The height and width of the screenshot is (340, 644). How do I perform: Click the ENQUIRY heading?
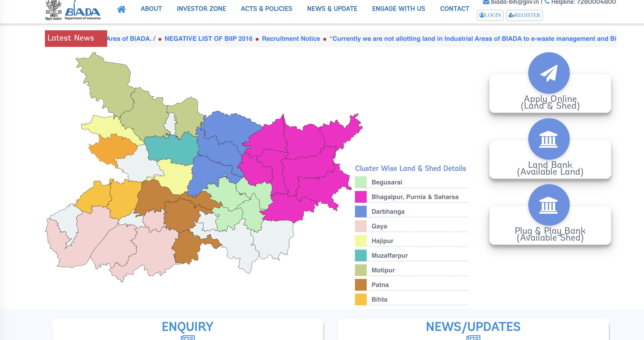click(187, 327)
